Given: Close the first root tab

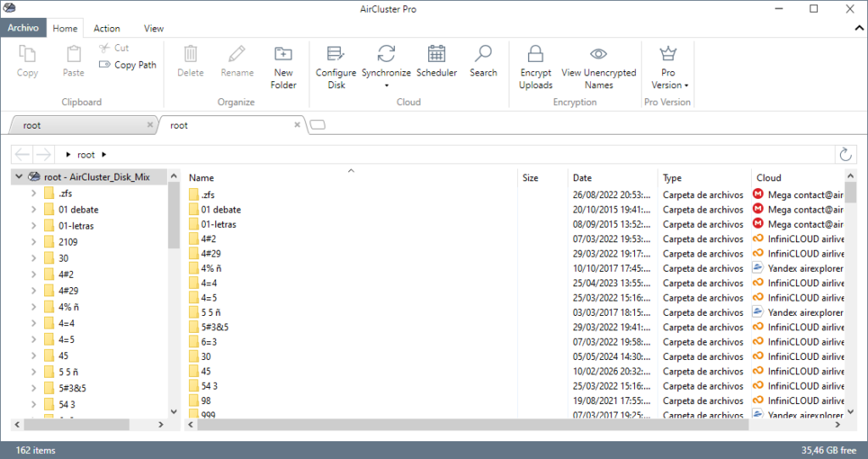Looking at the screenshot, I should click(150, 125).
